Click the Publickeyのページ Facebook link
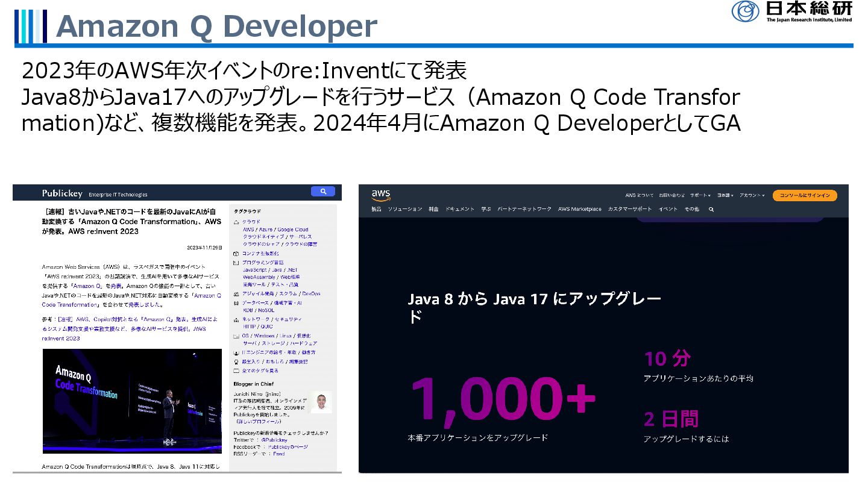868x488 pixels. (x=288, y=447)
